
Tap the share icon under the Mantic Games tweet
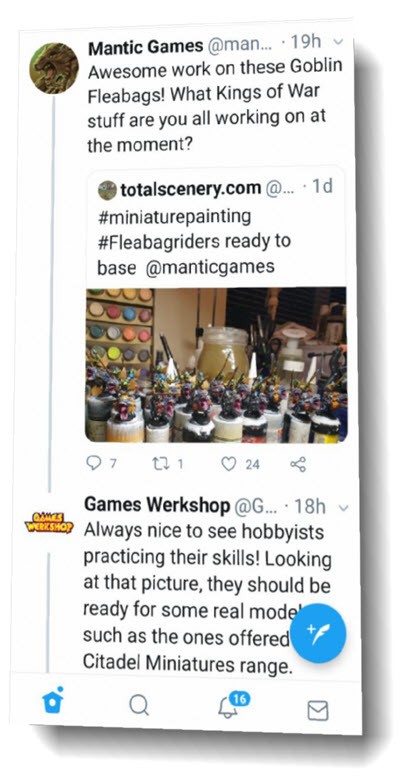298,464
